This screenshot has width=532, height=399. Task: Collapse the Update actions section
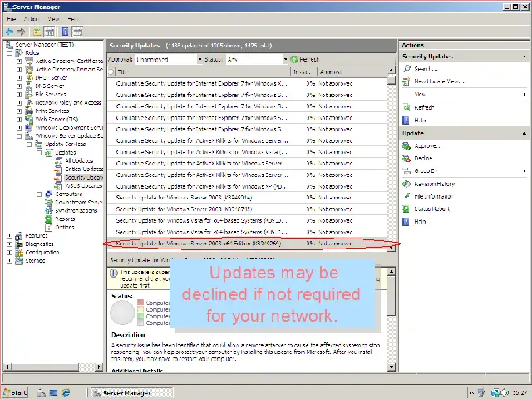[x=525, y=133]
